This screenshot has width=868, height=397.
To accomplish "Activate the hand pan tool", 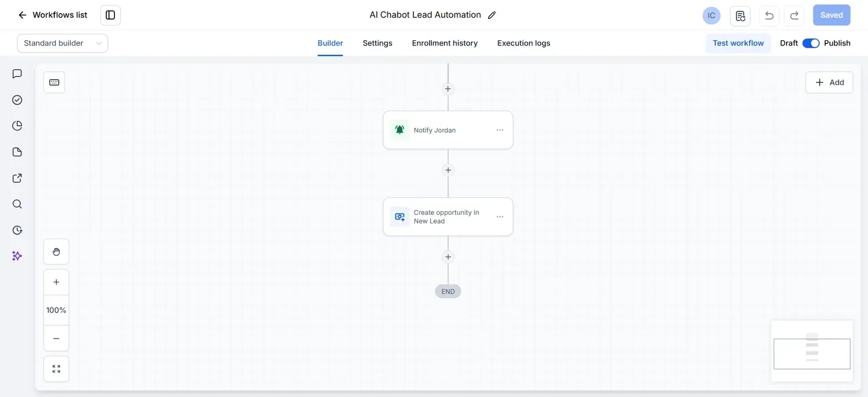I will click(56, 252).
